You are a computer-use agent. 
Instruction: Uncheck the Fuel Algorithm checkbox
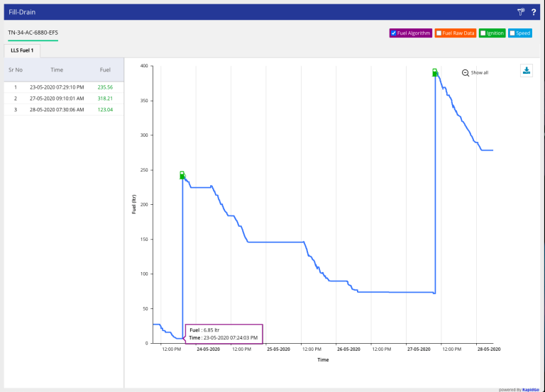394,33
